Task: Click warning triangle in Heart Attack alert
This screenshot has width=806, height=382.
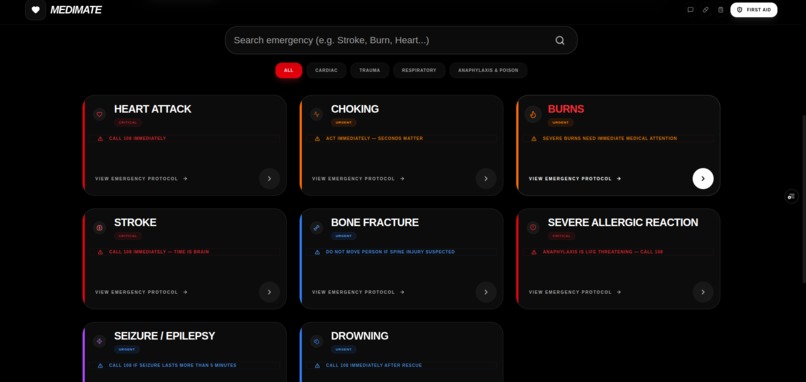Action: point(100,139)
